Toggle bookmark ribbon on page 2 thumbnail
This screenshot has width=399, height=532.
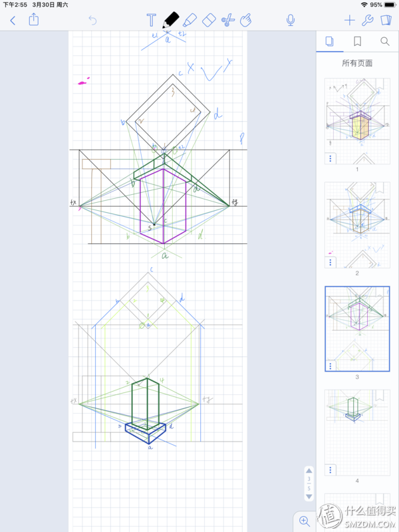click(379, 188)
